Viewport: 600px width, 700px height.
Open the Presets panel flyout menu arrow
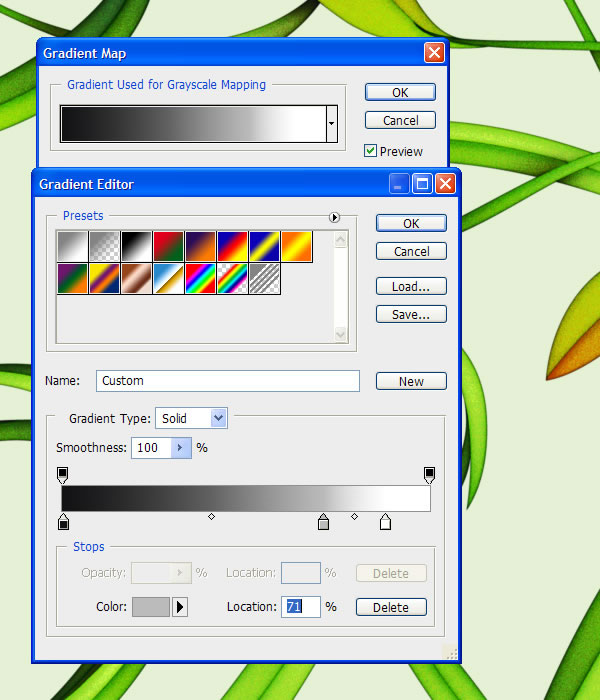334,217
